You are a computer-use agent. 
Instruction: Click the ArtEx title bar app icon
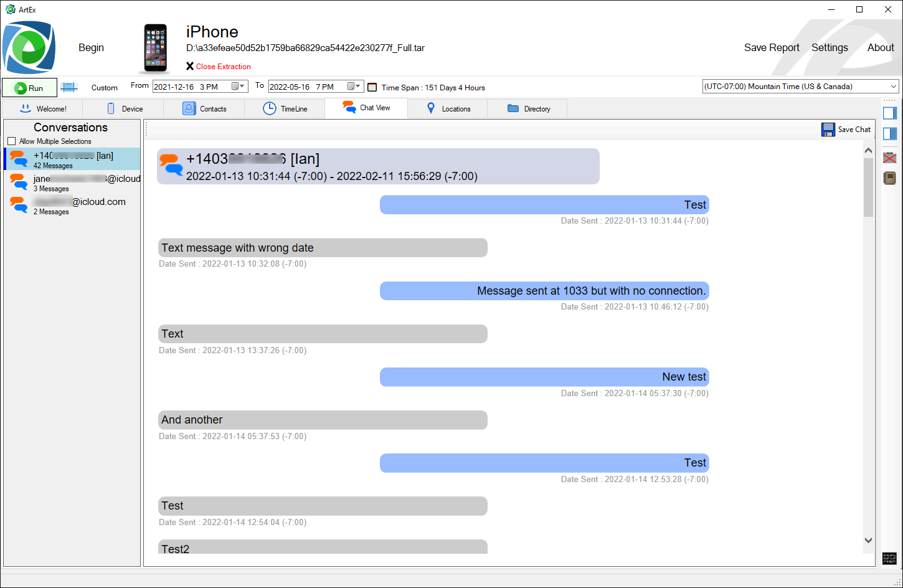[10, 9]
